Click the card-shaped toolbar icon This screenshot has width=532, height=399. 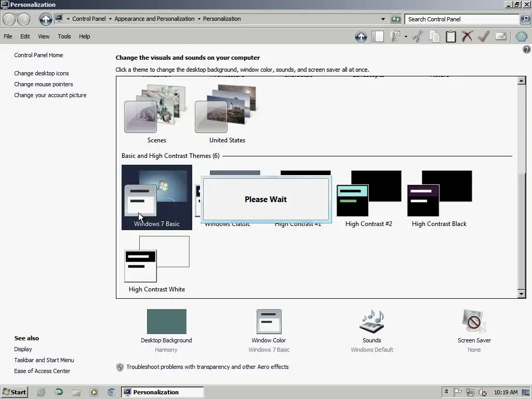click(501, 36)
